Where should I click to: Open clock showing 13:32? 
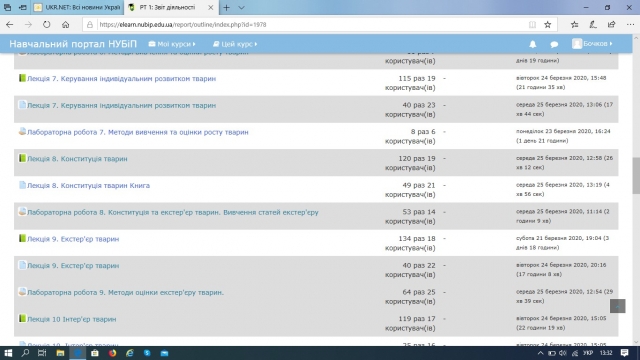pos(606,353)
